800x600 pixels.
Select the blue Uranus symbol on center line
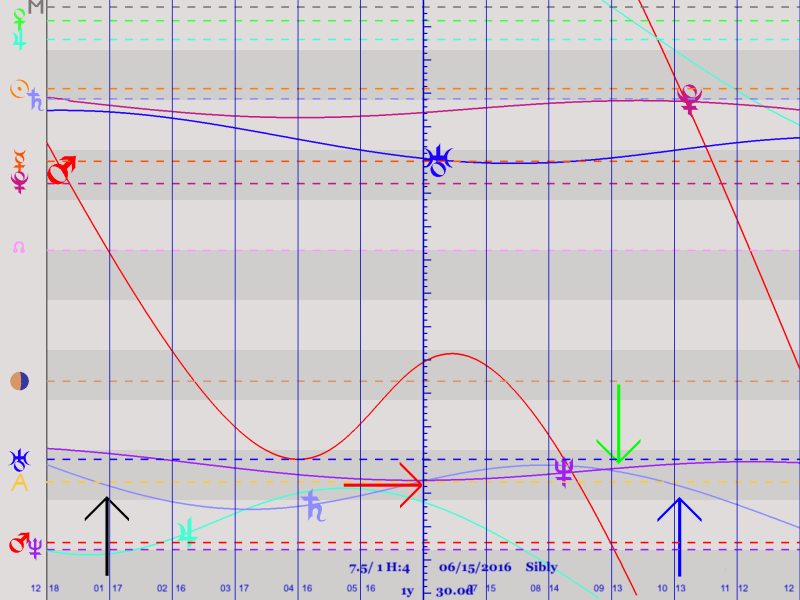(x=438, y=160)
